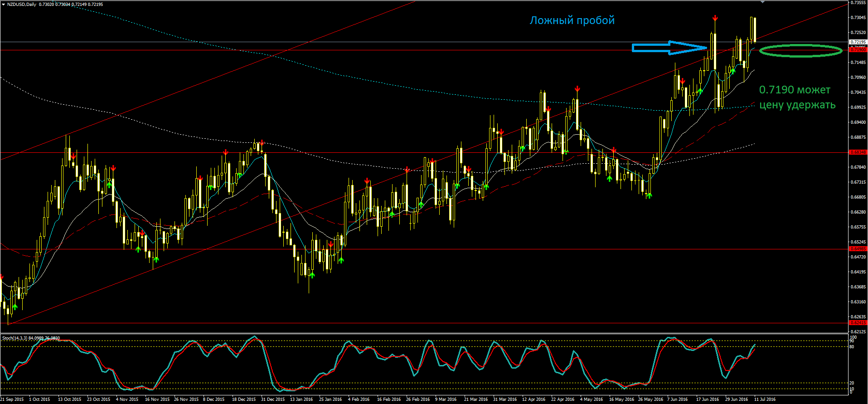Click the 18 Dec 2015 date label

click(x=243, y=399)
